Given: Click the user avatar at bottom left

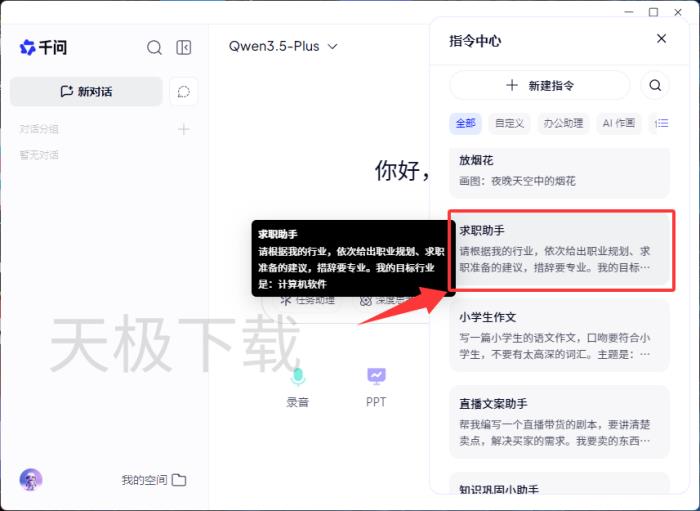Looking at the screenshot, I should pyautogui.click(x=31, y=480).
